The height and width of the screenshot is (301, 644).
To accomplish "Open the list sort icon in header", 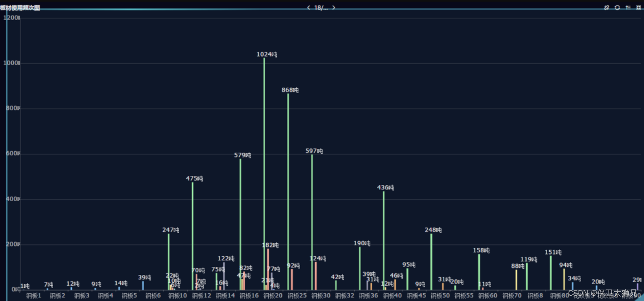I will pos(628,8).
